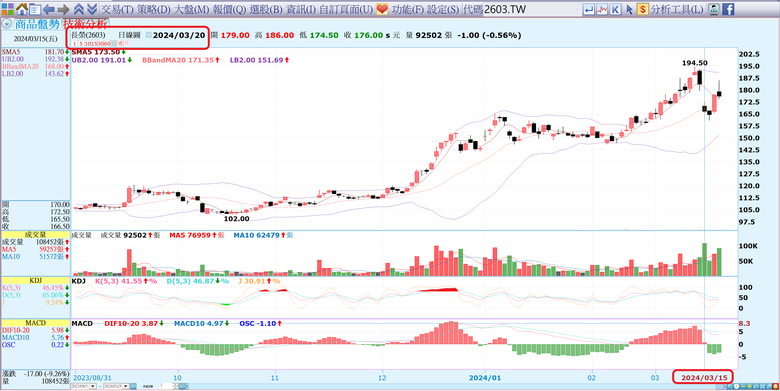This screenshot has width=780, height=391.
Task: Click the 長榮(2603) stock name label
Action: tap(89, 35)
